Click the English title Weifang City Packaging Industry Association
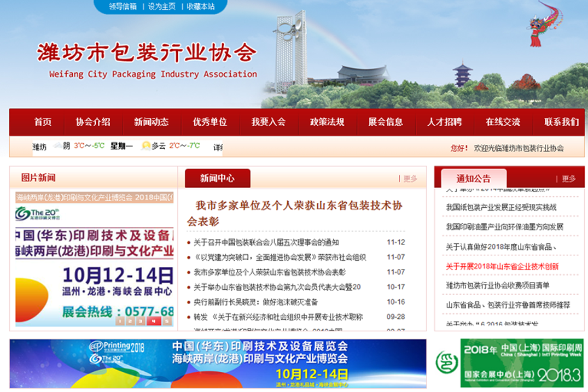588x392 pixels. [x=153, y=74]
